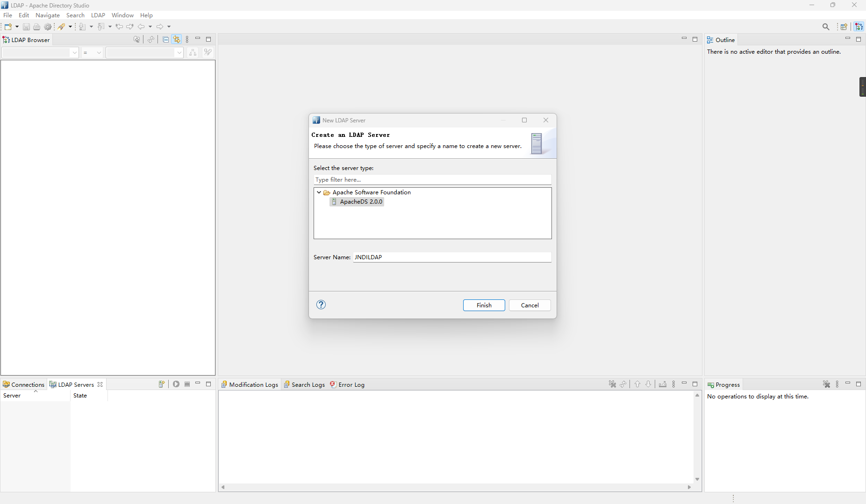866x504 pixels.
Task: Close the LDAP Servers tab
Action: pyautogui.click(x=100, y=384)
